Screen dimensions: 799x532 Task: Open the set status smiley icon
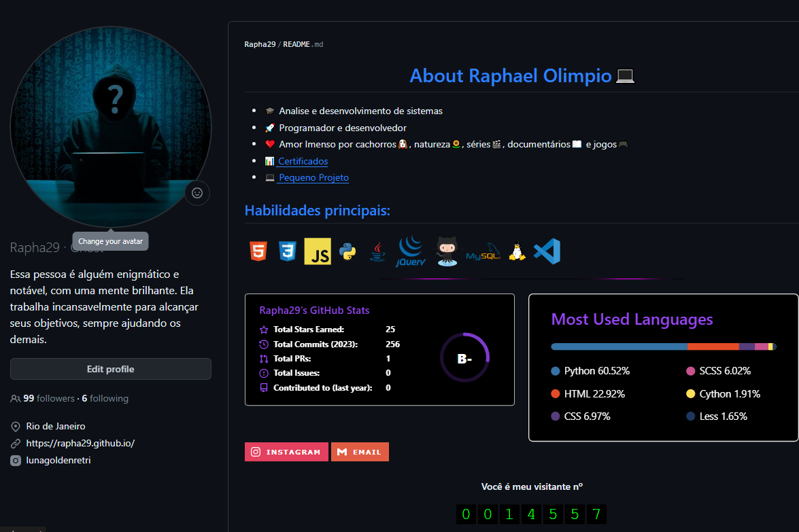[x=197, y=193]
